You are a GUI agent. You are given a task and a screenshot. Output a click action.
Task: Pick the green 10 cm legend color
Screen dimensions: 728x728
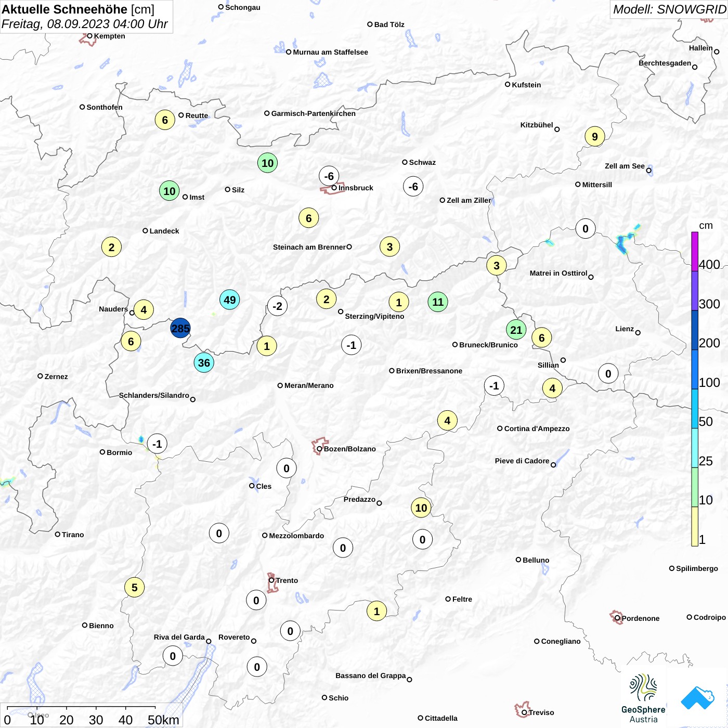pos(695,487)
